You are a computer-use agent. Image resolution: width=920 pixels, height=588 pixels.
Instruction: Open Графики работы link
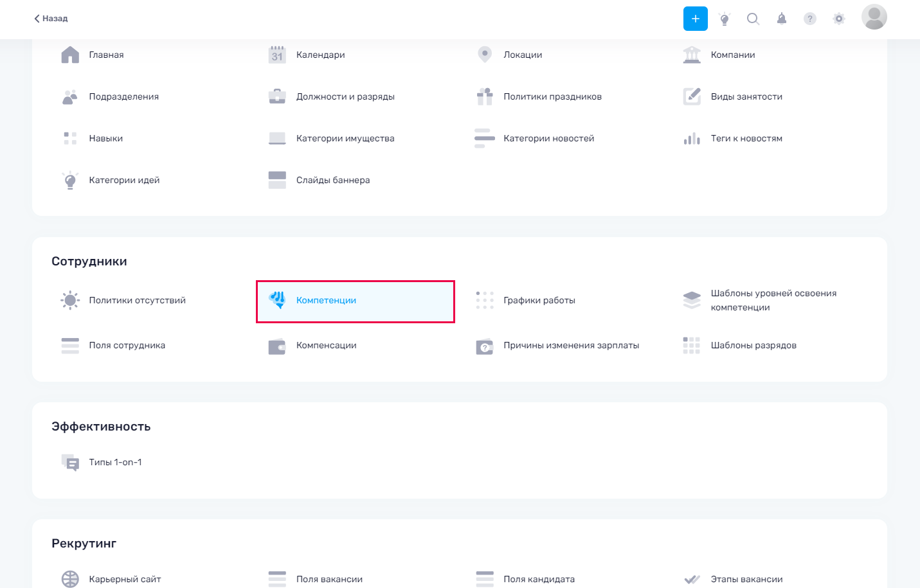click(539, 300)
